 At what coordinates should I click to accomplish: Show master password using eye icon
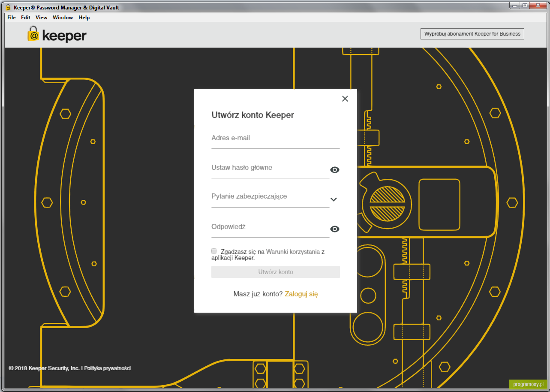click(x=335, y=170)
